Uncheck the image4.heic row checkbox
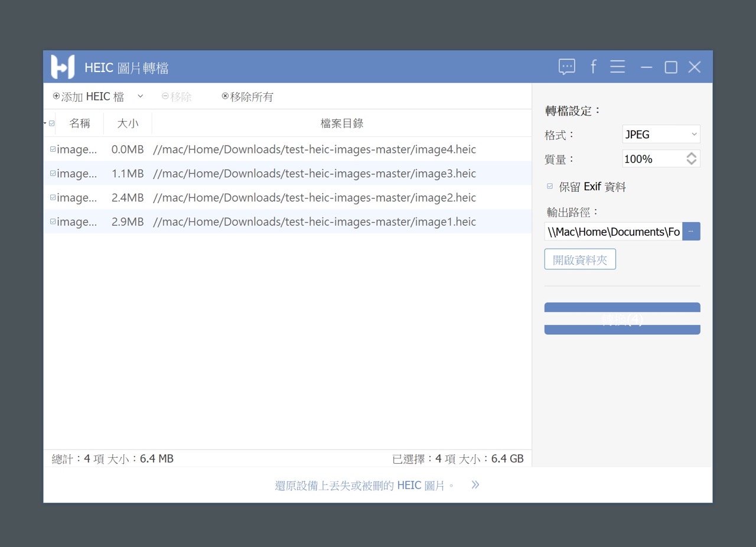Screen dimensions: 756x547 [53, 149]
